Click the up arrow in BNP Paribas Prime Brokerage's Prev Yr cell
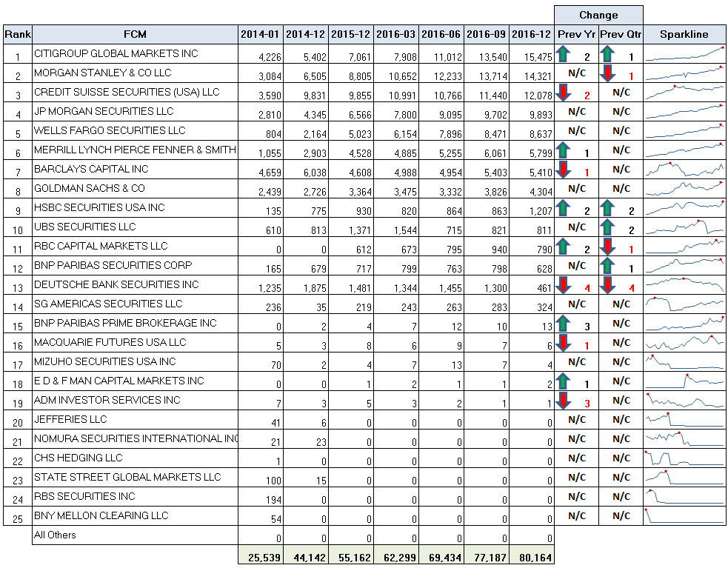Viewport: 728px width, 568px height. [x=563, y=324]
